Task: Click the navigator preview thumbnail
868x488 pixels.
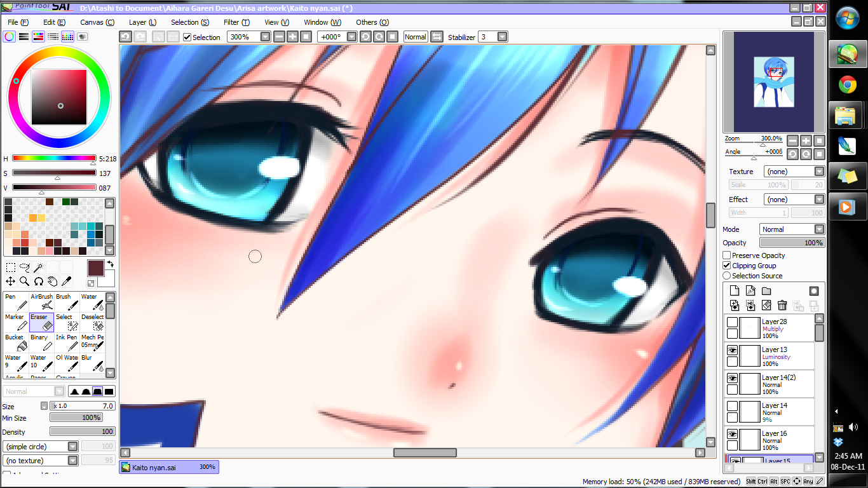Action: [774, 82]
